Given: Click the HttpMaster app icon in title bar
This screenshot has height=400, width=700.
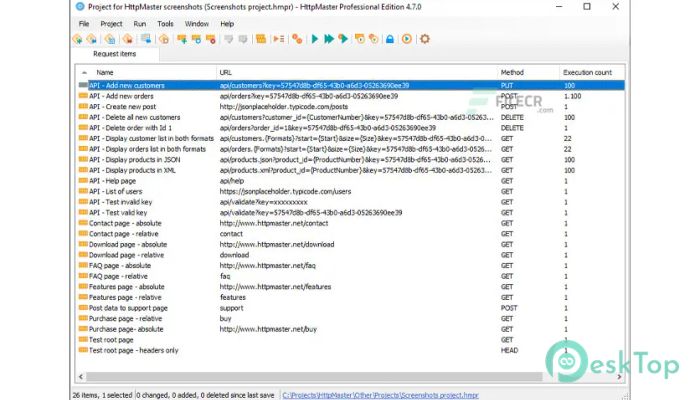Looking at the screenshot, I should (80, 7).
